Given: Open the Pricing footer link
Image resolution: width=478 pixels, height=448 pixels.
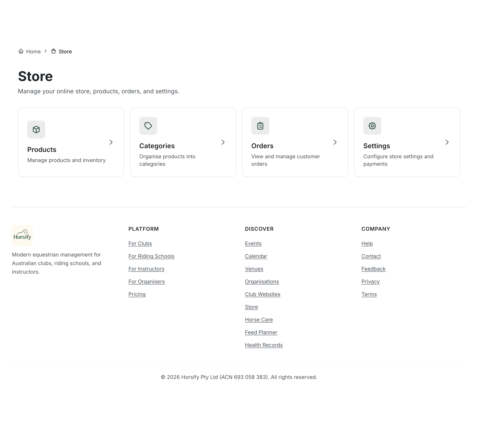Looking at the screenshot, I should 137,294.
